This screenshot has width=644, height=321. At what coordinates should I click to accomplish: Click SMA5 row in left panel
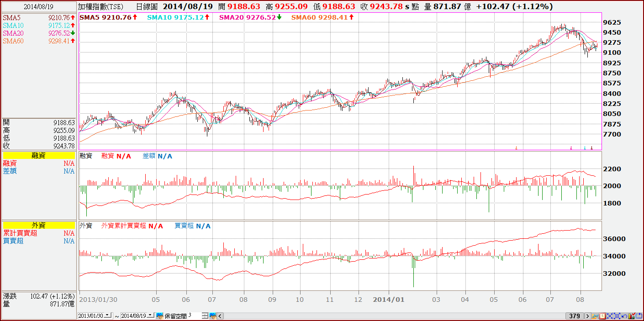click(39, 17)
